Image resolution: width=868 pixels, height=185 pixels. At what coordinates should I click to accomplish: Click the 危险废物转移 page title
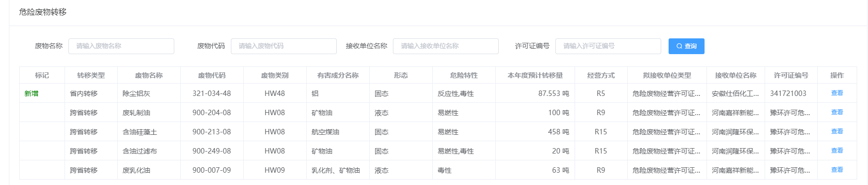(43, 12)
